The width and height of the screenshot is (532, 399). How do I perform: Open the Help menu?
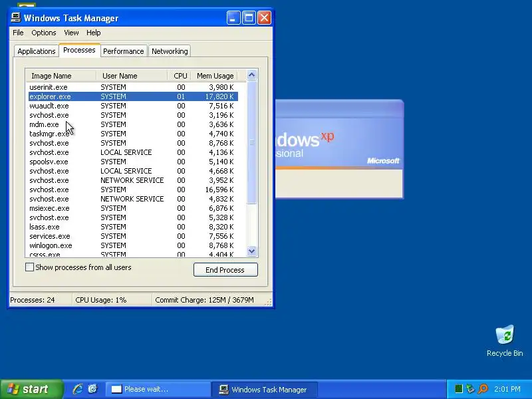(93, 33)
